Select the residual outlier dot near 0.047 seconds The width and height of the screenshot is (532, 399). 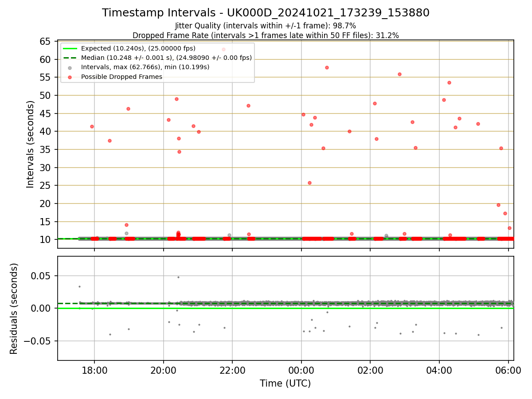tap(178, 277)
